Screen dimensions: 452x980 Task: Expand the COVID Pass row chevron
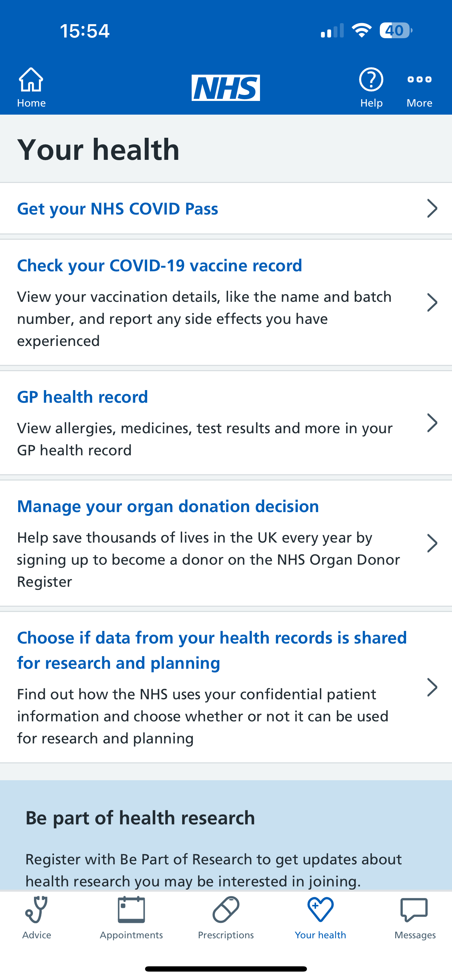(x=432, y=209)
